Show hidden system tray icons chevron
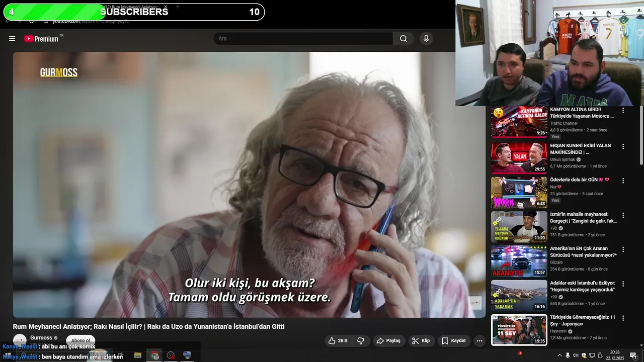Screen dimensions: 644x362 click(x=559, y=355)
